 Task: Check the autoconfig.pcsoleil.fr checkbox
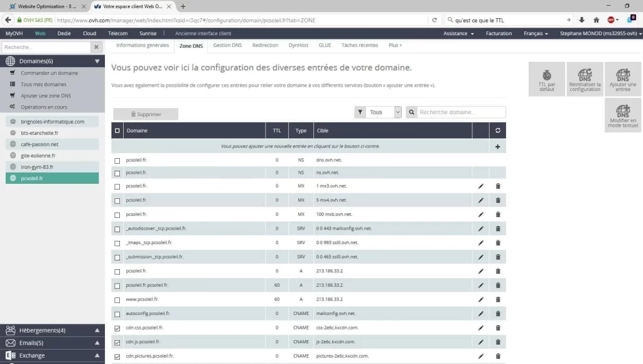(117, 314)
